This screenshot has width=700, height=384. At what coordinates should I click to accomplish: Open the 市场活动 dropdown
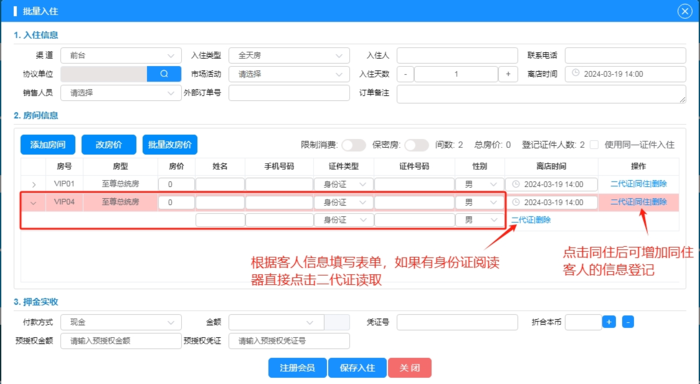[289, 74]
